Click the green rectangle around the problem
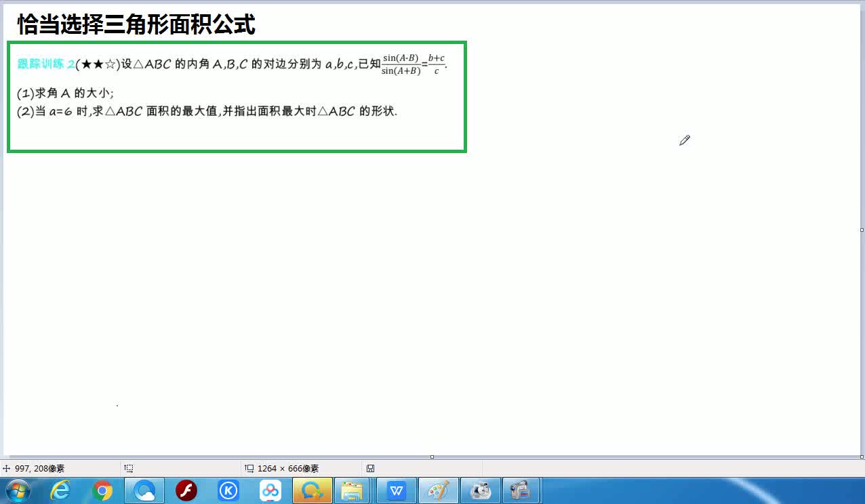This screenshot has height=504, width=865. pyautogui.click(x=237, y=97)
